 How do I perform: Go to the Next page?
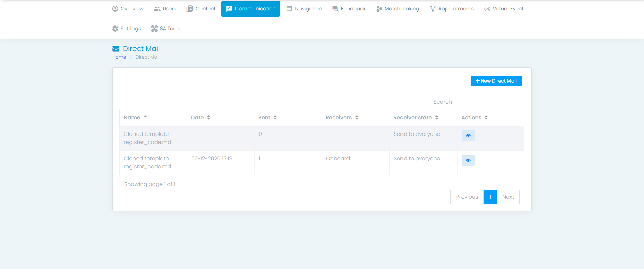click(x=508, y=197)
